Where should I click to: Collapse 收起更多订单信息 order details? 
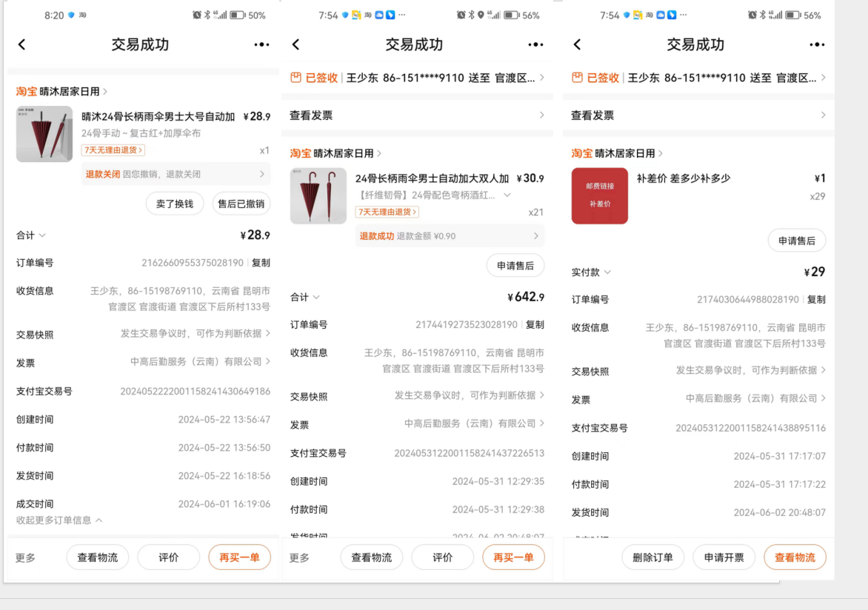click(59, 520)
